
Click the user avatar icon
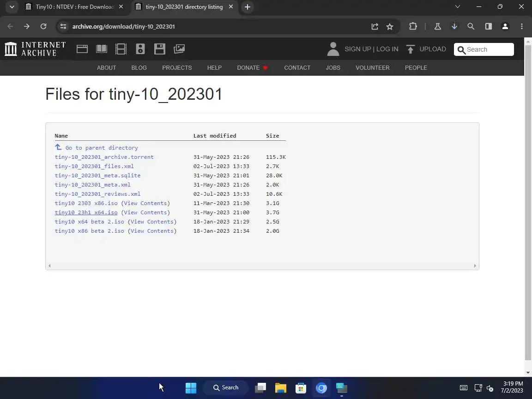(x=333, y=49)
